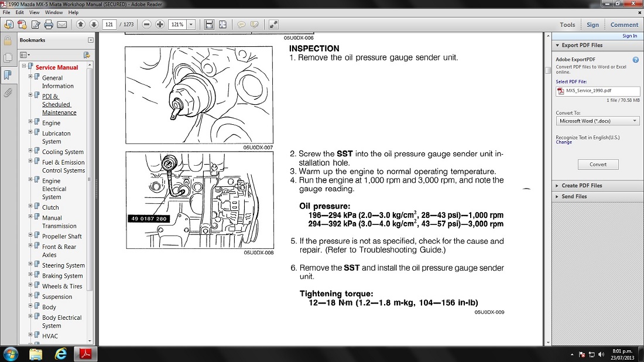This screenshot has height=362, width=644.
Task: Click the Create PDF online icon
Action: pyautogui.click(x=22, y=25)
